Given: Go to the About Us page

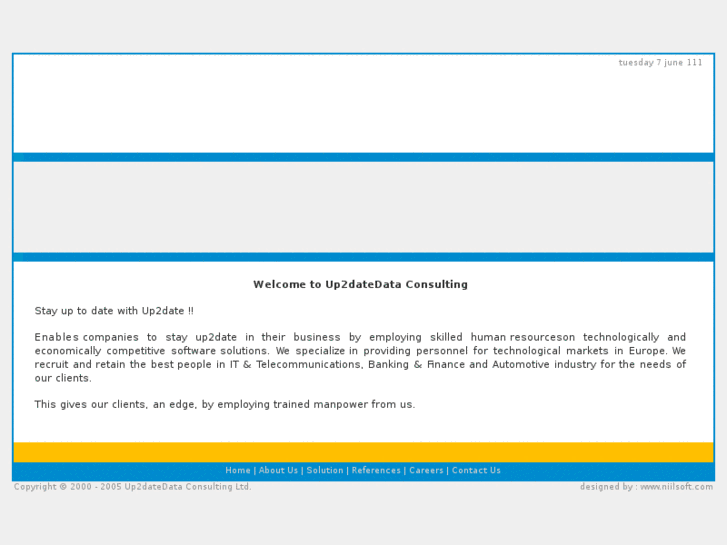Looking at the screenshot, I should tap(278, 470).
